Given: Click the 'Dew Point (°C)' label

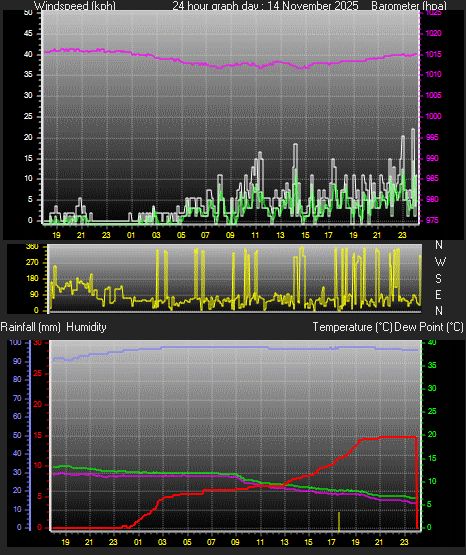Looking at the screenshot, I should pos(429,327).
